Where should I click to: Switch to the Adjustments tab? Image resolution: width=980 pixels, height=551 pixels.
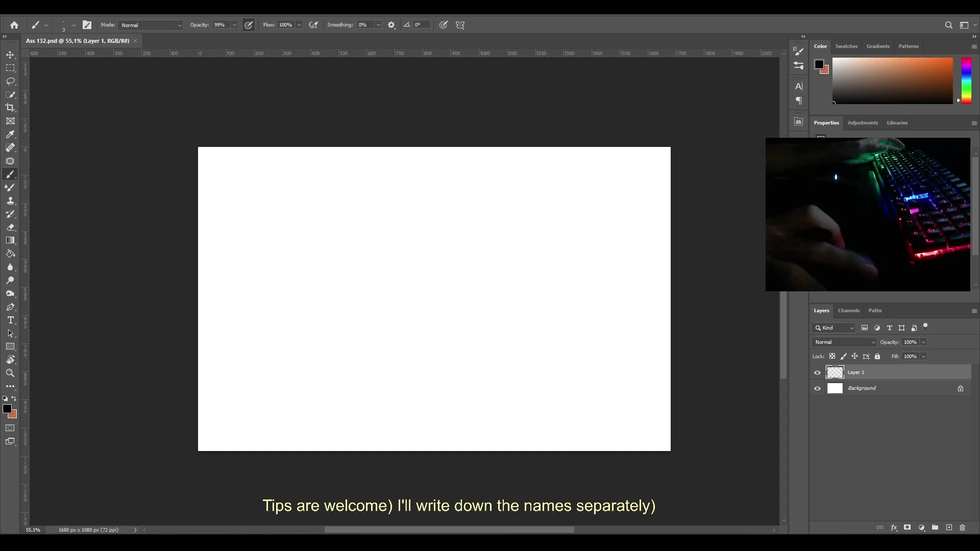point(863,123)
